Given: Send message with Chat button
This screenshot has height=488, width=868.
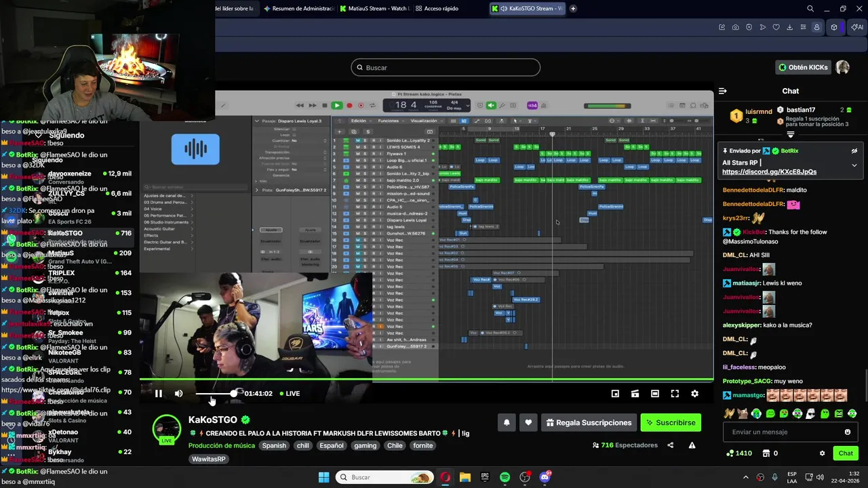Looking at the screenshot, I should (x=846, y=453).
